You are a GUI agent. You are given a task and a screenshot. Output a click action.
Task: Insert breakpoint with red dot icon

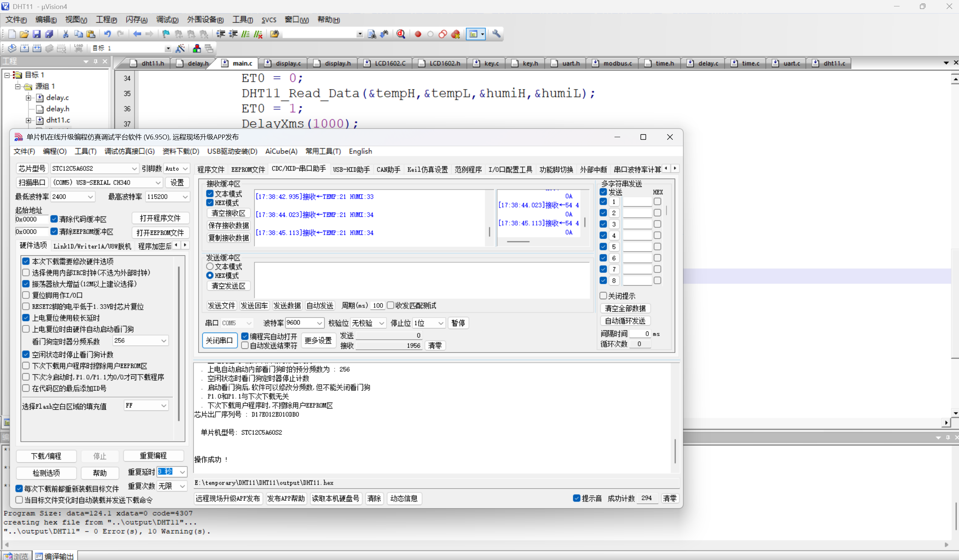418,34
